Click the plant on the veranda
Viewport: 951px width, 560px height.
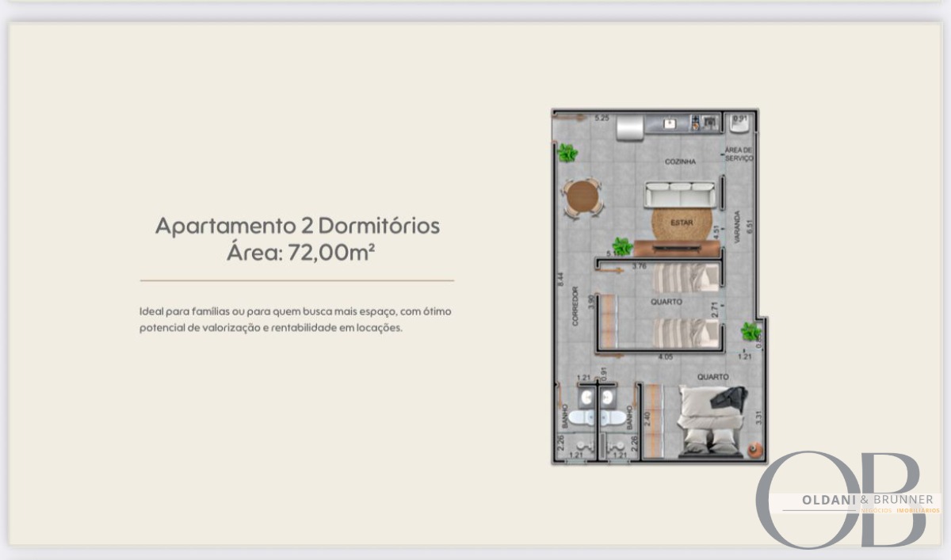pos(750,331)
